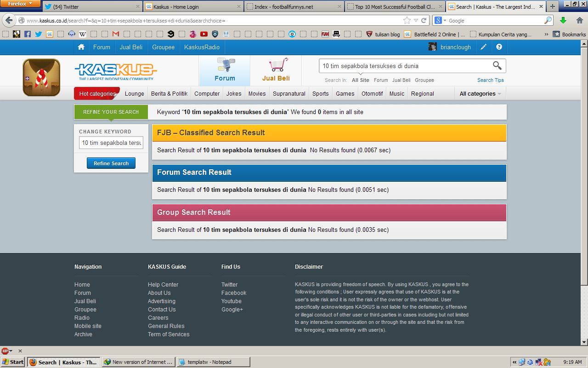Search in All Site filter option
This screenshot has width=588, height=368.
click(x=361, y=80)
